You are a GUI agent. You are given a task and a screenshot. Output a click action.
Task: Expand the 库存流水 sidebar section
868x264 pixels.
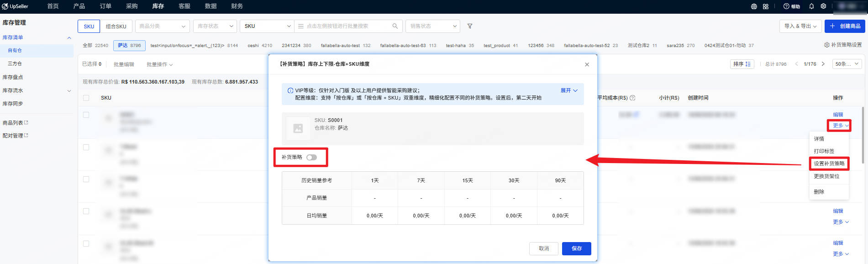tap(69, 91)
